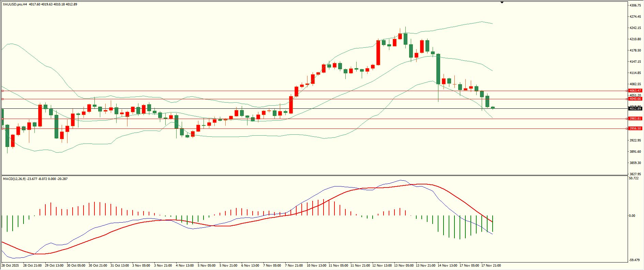This screenshot has height=270, width=644.
Task: Click the XAUUSD.pro,H4 symbol title
Action: [15, 4]
